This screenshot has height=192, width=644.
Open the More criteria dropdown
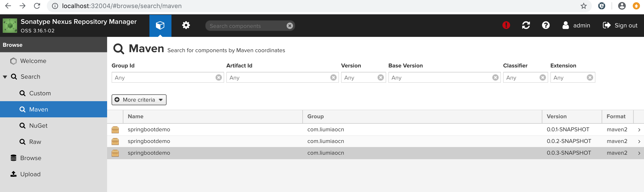[139, 100]
